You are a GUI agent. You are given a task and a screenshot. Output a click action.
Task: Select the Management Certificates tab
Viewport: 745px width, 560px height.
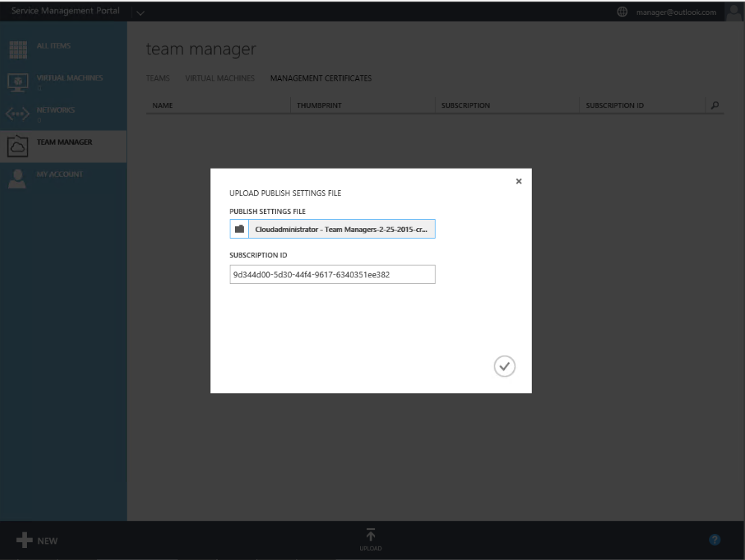tap(321, 78)
